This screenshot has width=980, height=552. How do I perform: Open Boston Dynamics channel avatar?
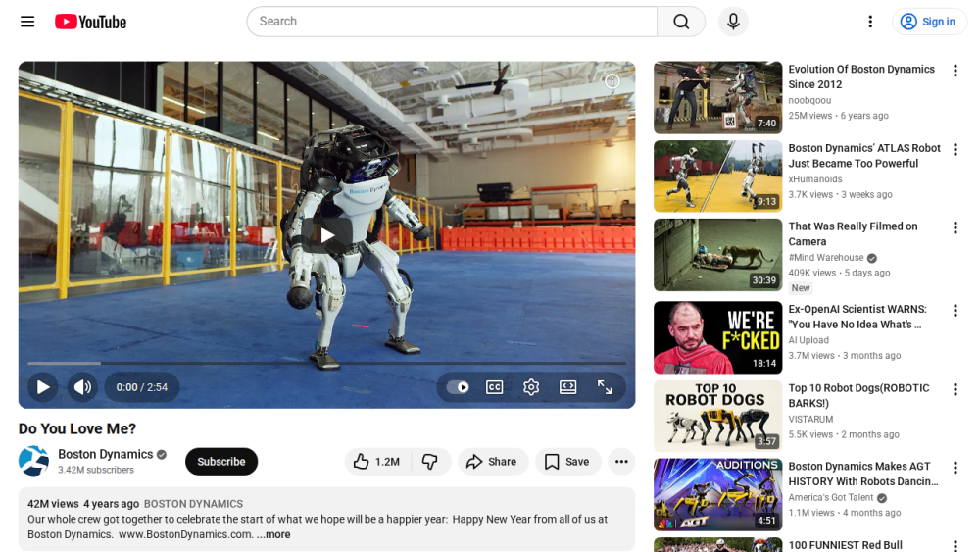point(33,462)
